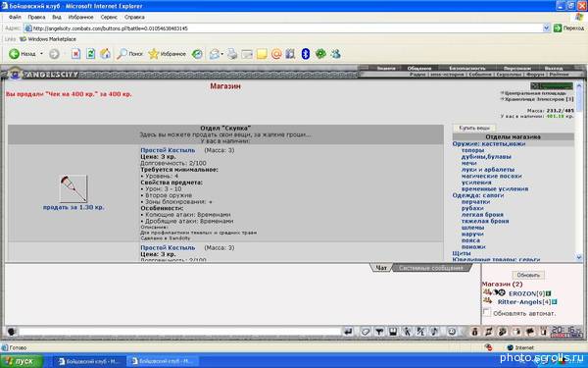This screenshot has width=588, height=368.
Task: Click the music note sound icon in chat bar
Action: [x=434, y=332]
